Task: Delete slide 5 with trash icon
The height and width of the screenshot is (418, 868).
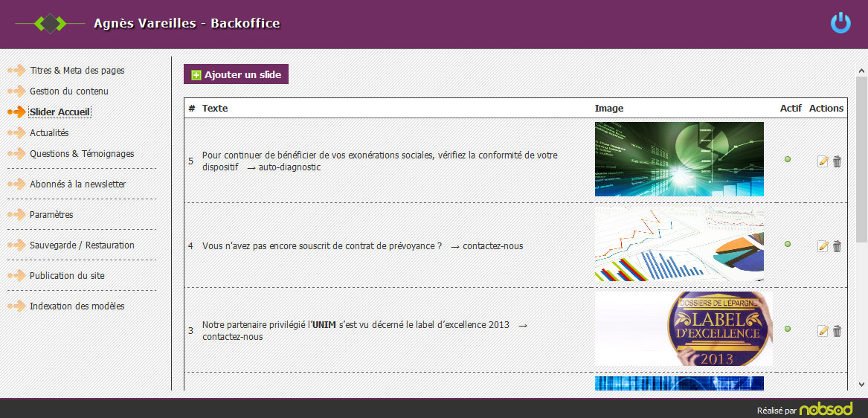Action: 837,161
